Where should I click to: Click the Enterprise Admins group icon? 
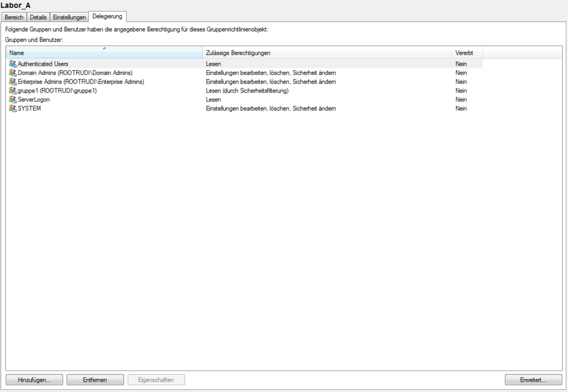pyautogui.click(x=13, y=82)
